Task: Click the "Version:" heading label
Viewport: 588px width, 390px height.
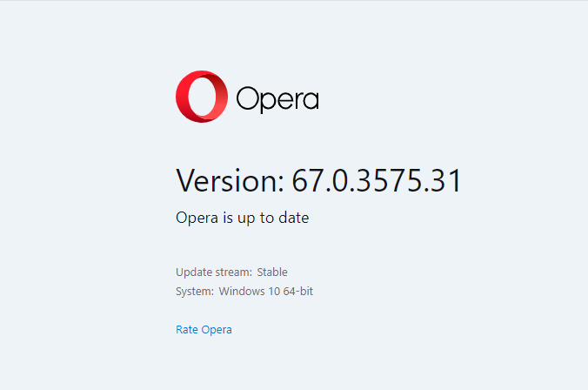Action: pyautogui.click(x=230, y=181)
